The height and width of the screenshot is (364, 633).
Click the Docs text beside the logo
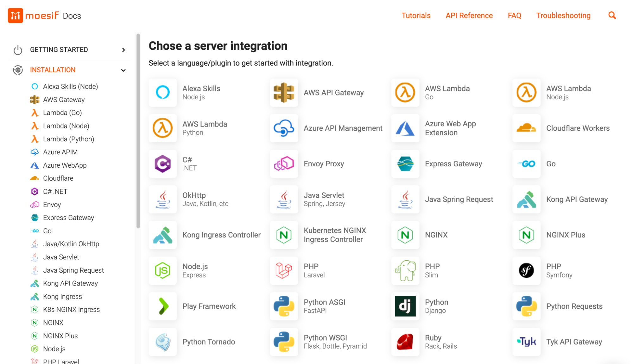pos(72,16)
